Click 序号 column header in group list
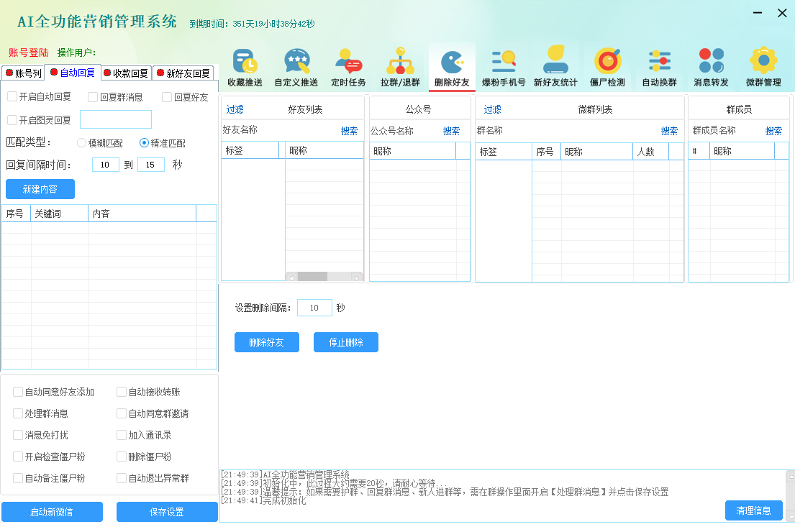This screenshot has width=795, height=532. [x=546, y=152]
